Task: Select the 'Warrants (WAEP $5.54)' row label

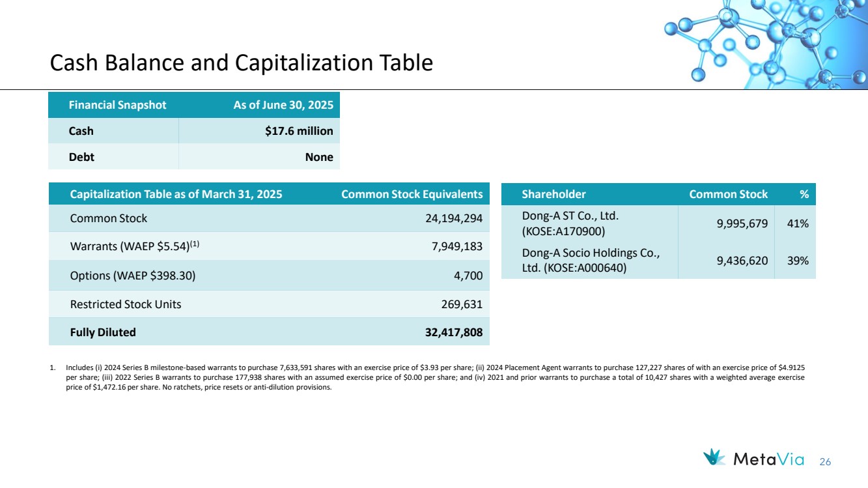Action: click(139, 246)
